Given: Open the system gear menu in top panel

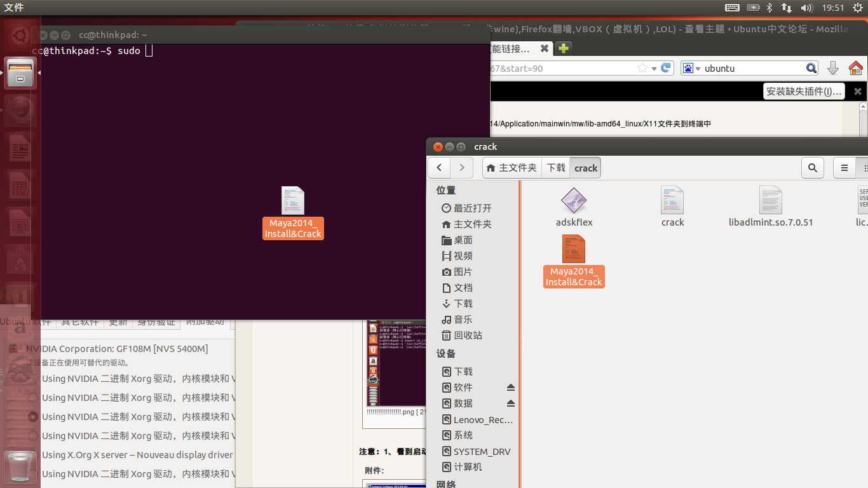Looking at the screenshot, I should coord(858,8).
